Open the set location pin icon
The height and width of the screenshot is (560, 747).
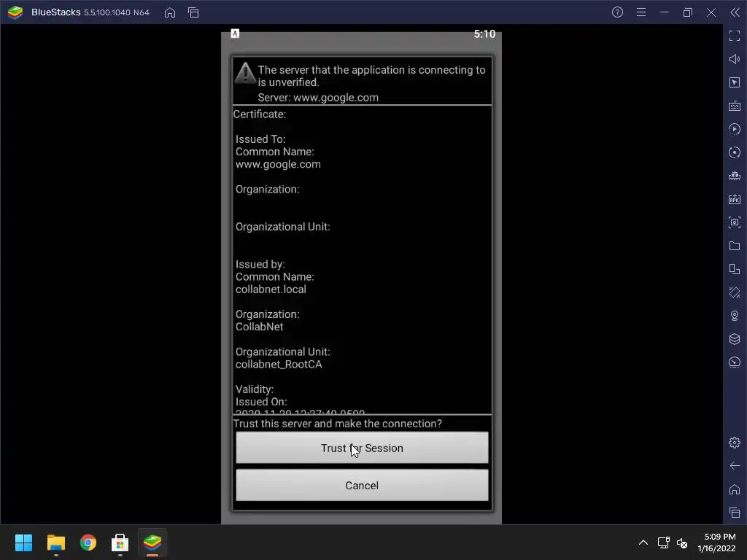735,316
